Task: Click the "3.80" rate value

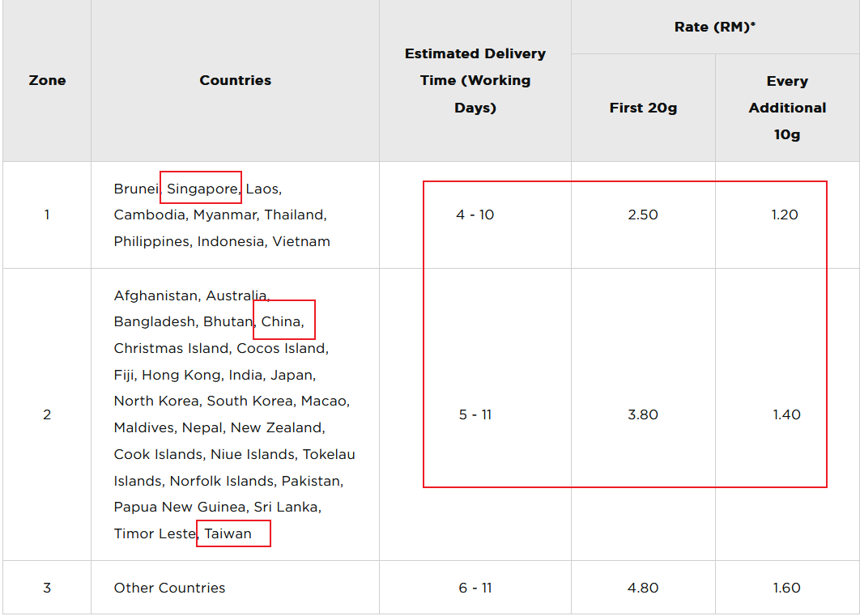Action: coord(643,414)
